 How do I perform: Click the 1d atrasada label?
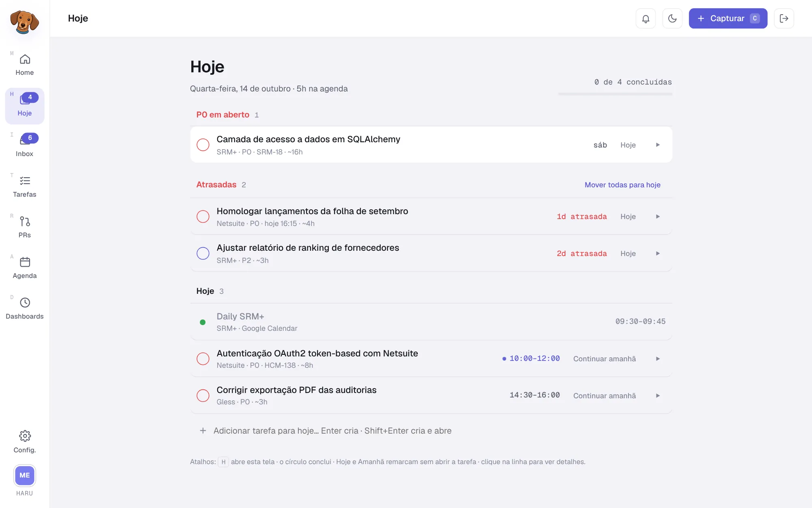click(582, 217)
